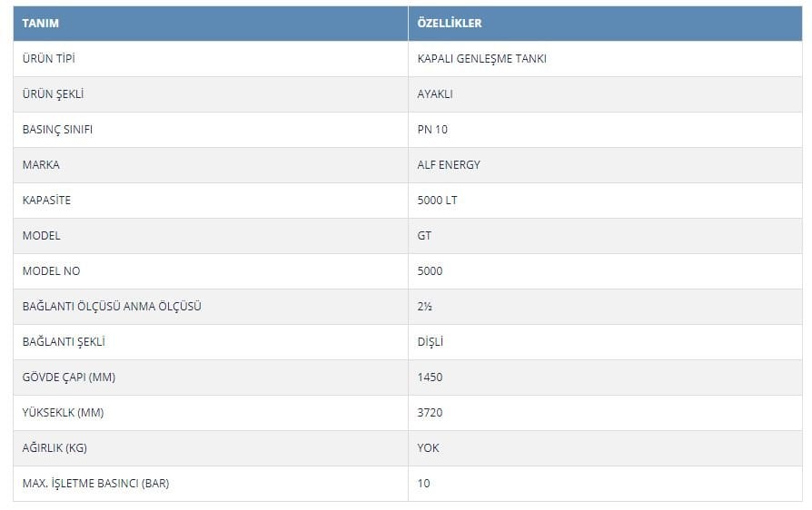
Task: Click the 5000 LT capacity value
Action: point(437,201)
